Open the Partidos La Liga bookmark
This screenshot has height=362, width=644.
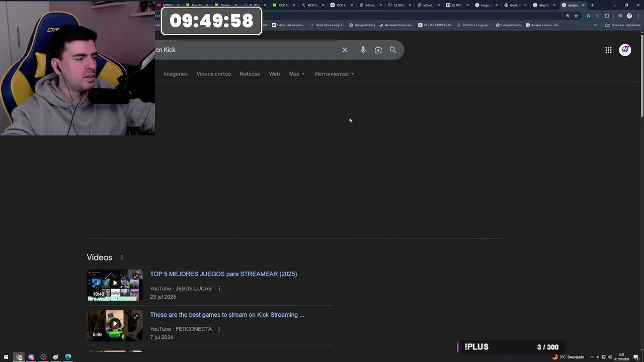pos(473,25)
